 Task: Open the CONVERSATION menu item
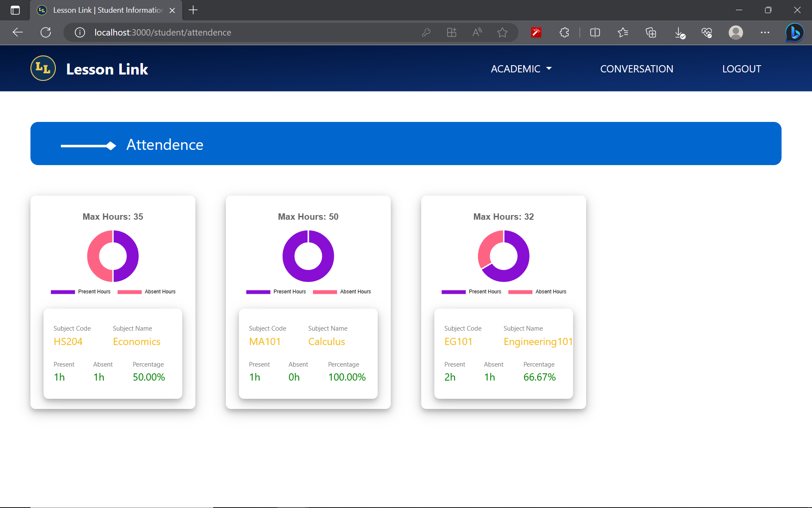click(637, 69)
